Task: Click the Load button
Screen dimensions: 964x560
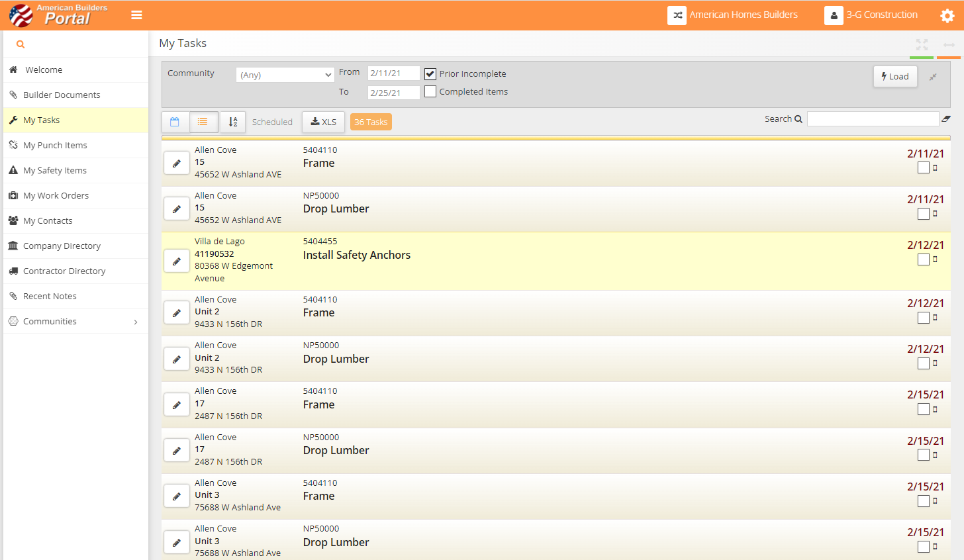Action: pyautogui.click(x=895, y=76)
